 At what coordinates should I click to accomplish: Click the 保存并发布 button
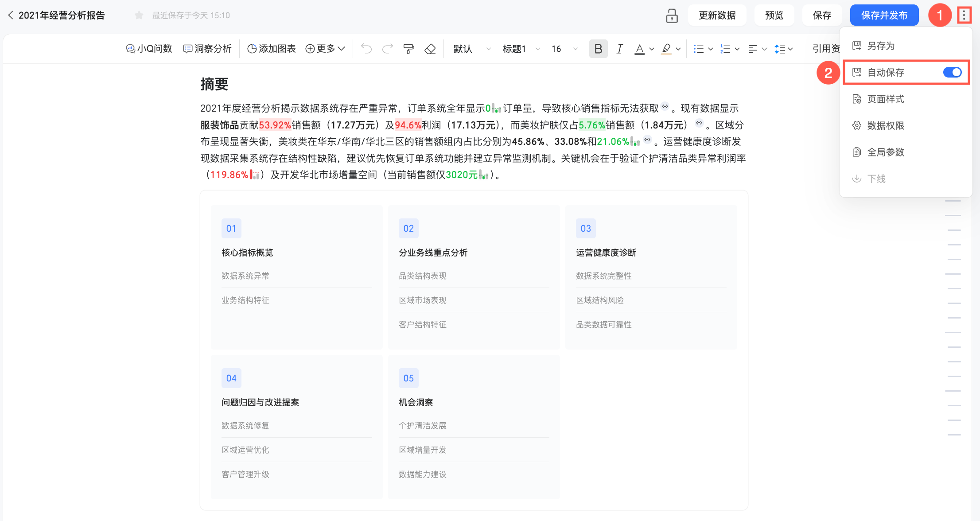point(884,16)
